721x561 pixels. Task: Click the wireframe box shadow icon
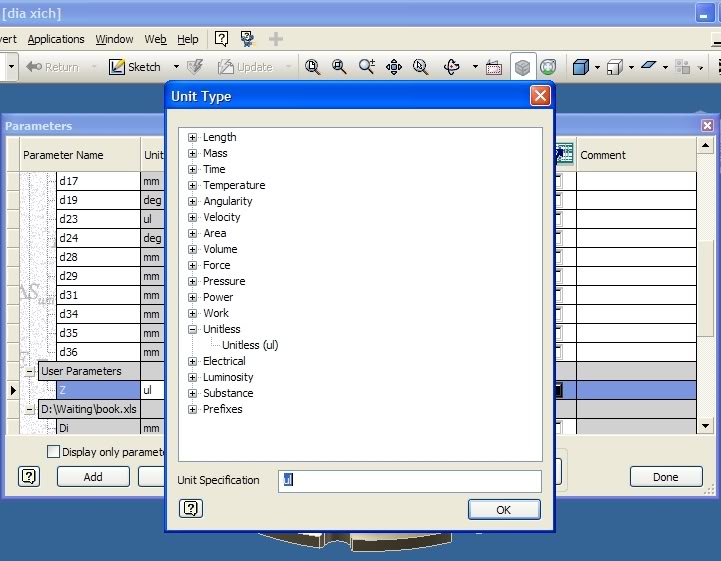[x=615, y=67]
